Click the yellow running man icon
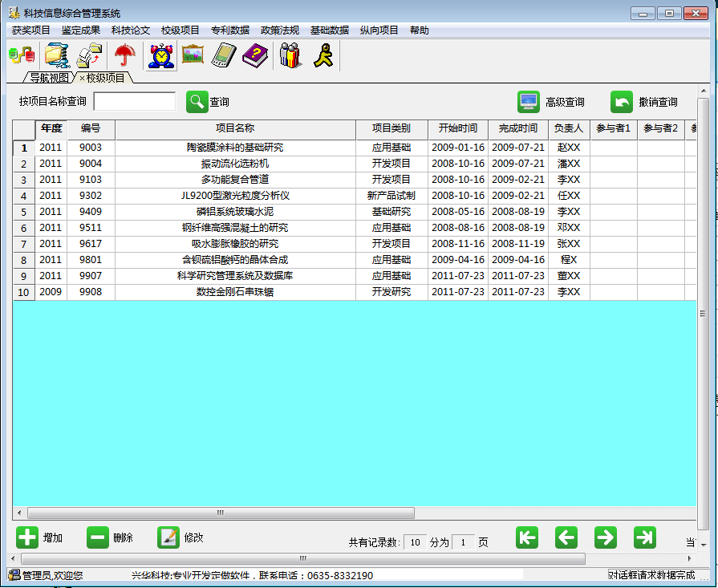Image resolution: width=718 pixels, height=588 pixels. pos(323,55)
